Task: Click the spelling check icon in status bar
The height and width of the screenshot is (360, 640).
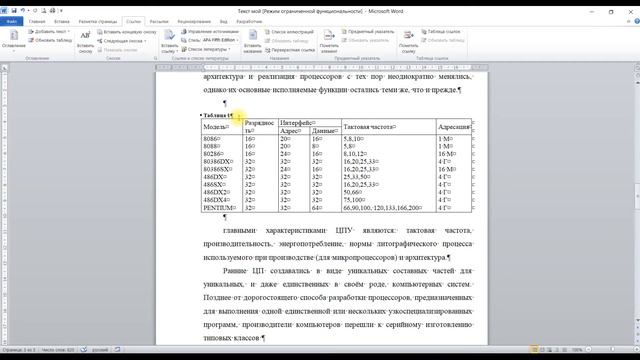Action: coord(84,350)
